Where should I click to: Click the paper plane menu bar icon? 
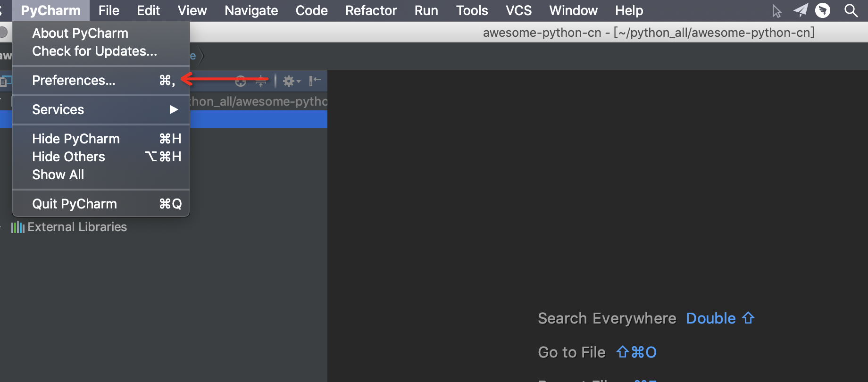point(801,10)
